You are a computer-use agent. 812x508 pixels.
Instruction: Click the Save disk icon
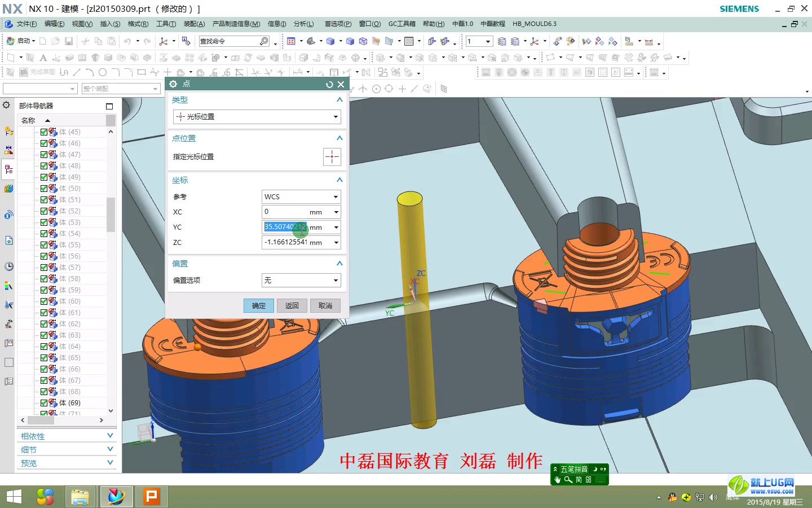pos(69,41)
